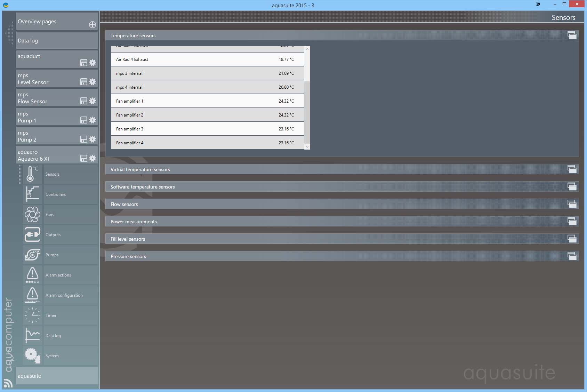Go to the Timer page label
This screenshot has width=587, height=392.
click(x=51, y=315)
